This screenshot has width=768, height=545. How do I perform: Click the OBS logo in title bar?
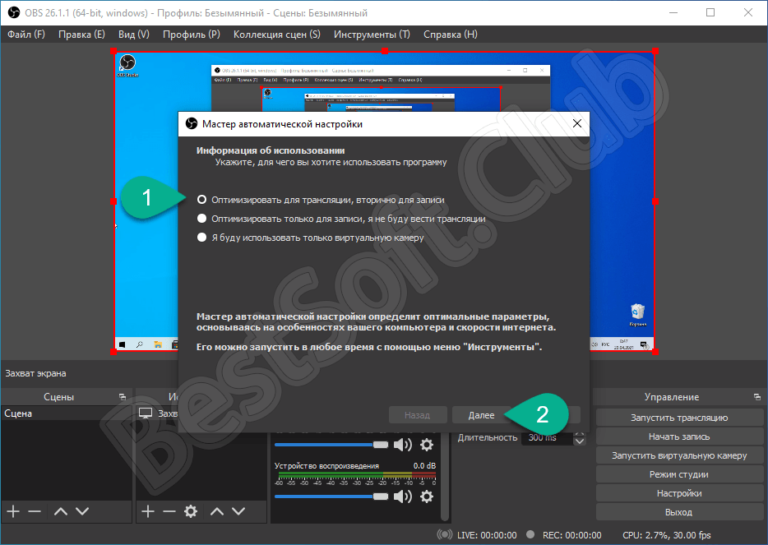pyautogui.click(x=13, y=13)
